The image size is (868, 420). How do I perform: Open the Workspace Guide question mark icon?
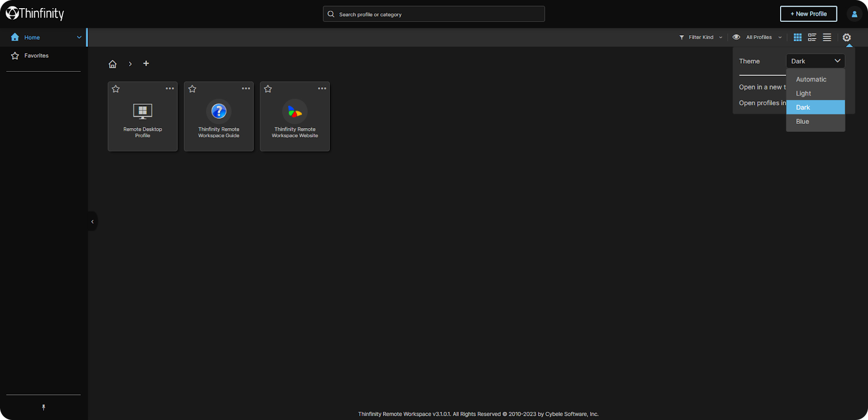(219, 111)
